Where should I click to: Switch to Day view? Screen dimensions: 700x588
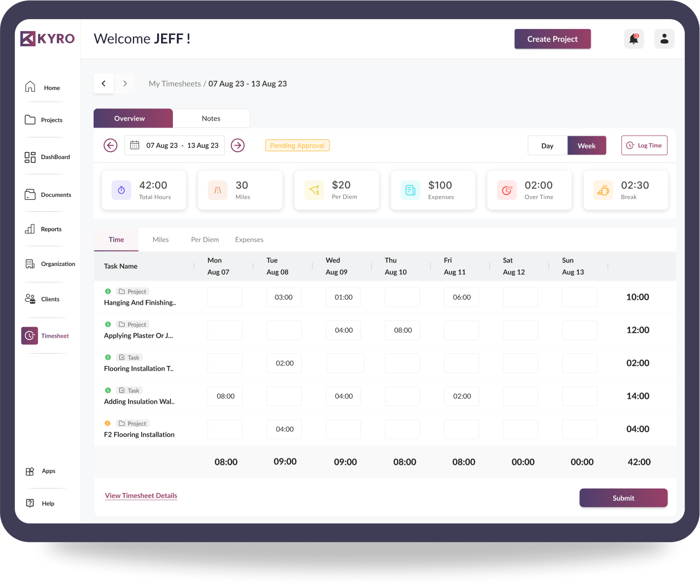click(x=547, y=145)
